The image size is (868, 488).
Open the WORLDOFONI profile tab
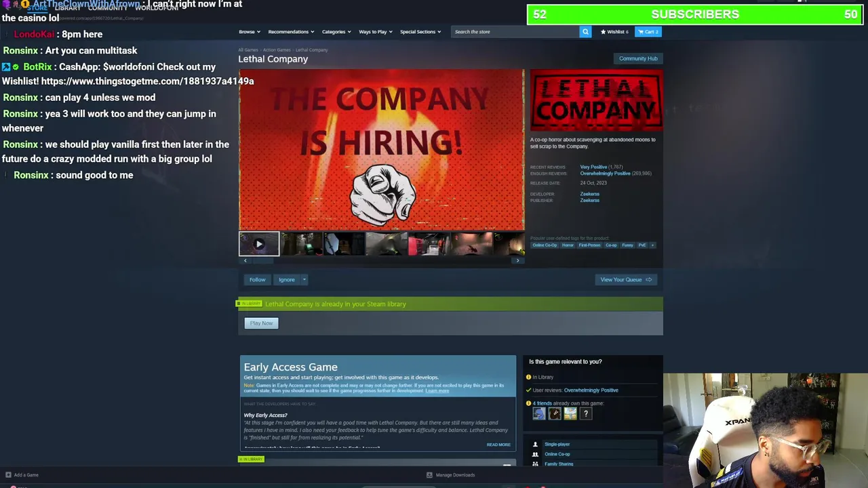pos(157,8)
